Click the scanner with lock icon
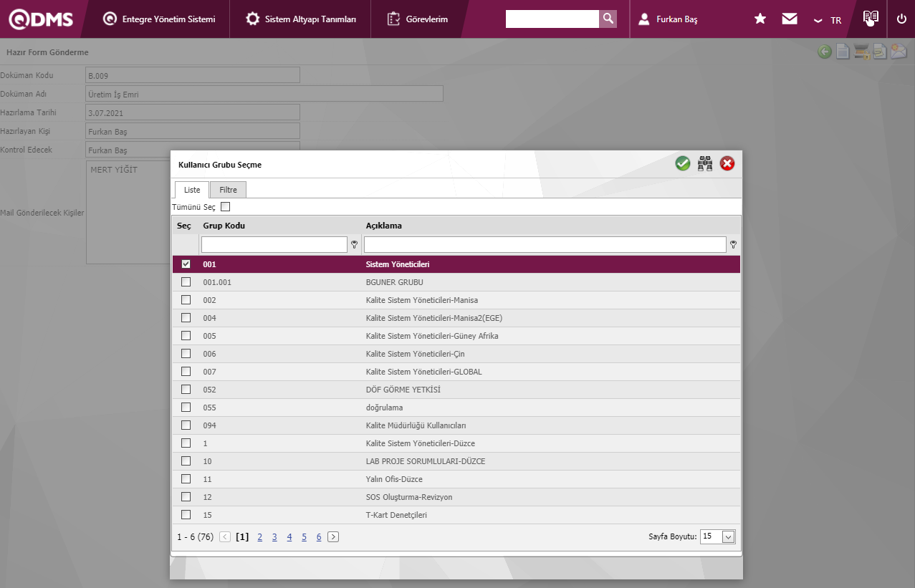 point(861,52)
